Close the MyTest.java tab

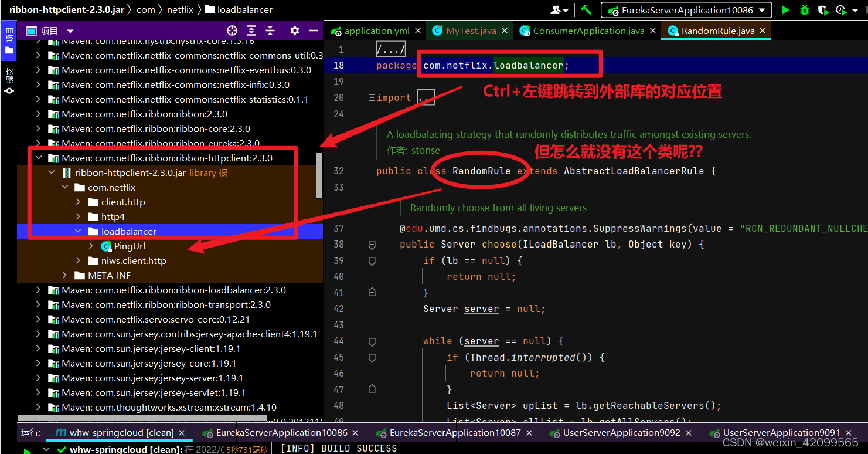pos(503,31)
